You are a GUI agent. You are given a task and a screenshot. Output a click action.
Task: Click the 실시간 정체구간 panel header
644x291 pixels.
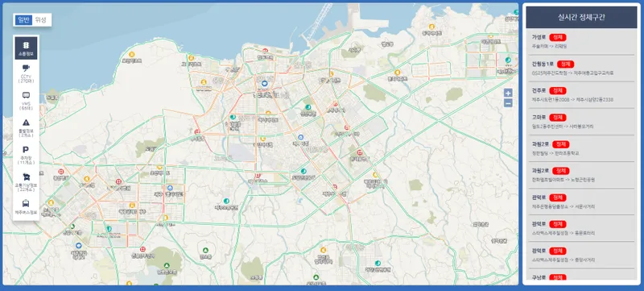[581, 17]
